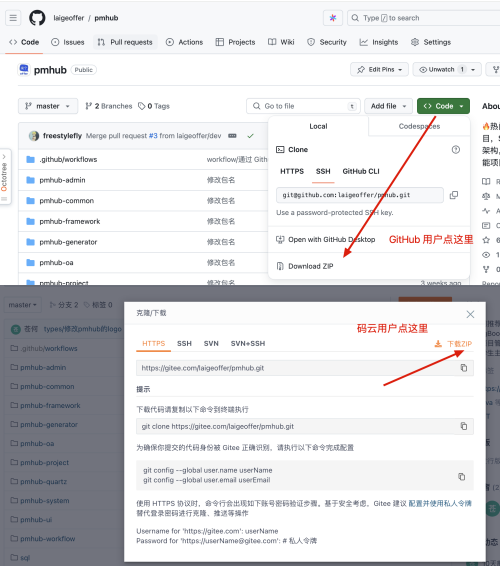Open repository Settings tab

(x=431, y=42)
